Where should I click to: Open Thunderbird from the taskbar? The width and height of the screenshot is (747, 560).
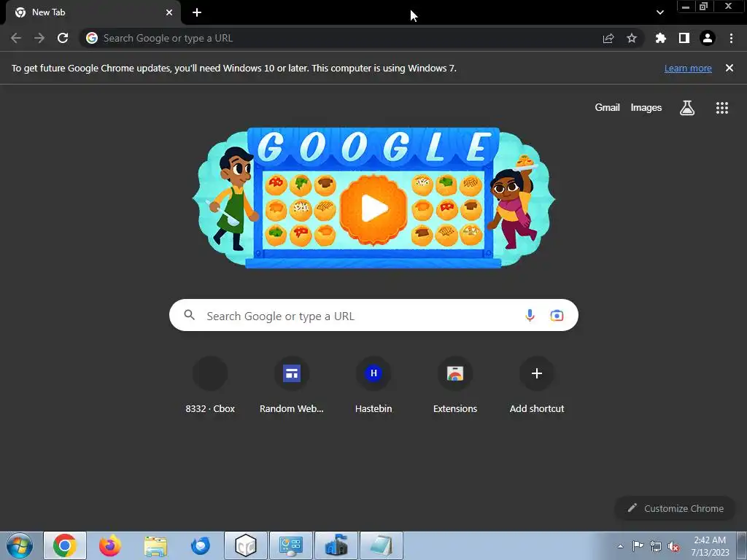[x=200, y=545]
